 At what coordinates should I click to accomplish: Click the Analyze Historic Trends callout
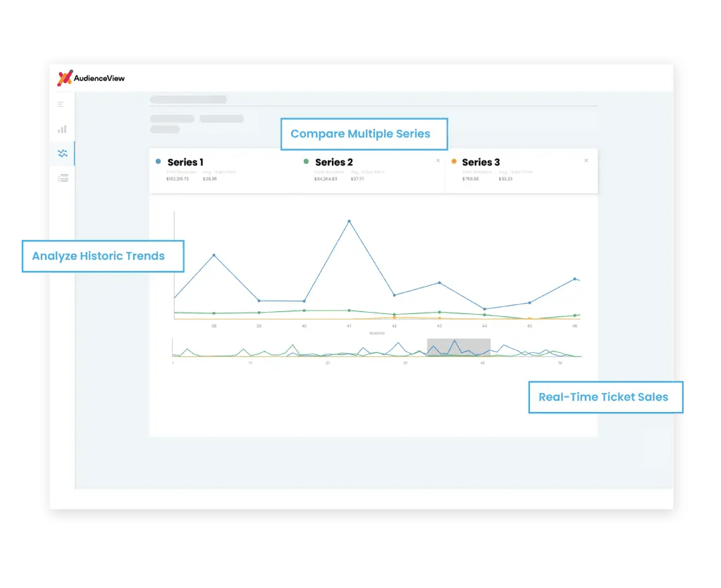click(102, 256)
